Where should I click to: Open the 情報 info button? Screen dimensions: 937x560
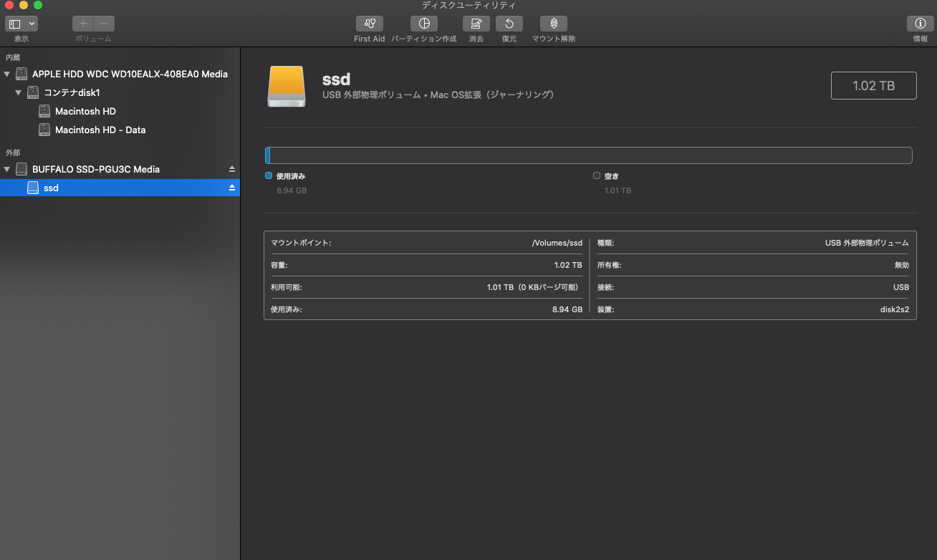[920, 24]
